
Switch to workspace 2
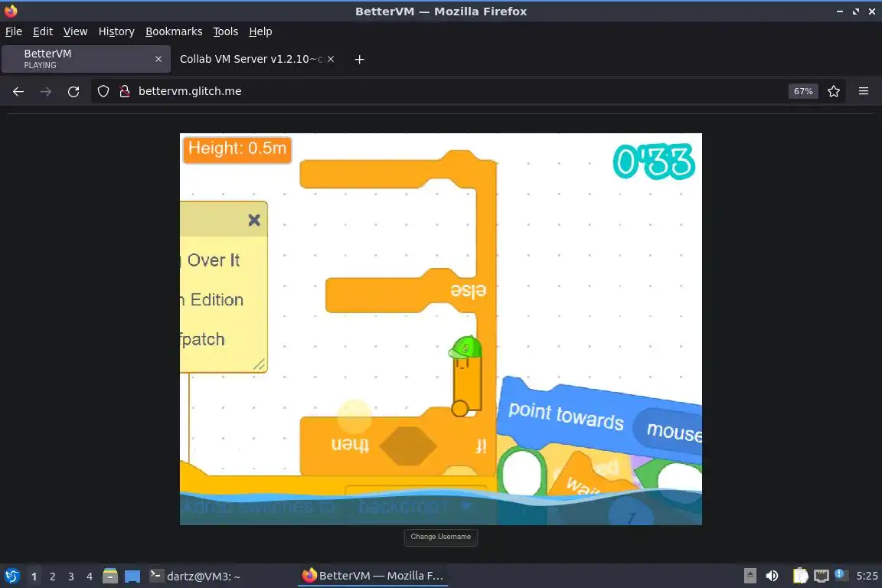point(52,577)
